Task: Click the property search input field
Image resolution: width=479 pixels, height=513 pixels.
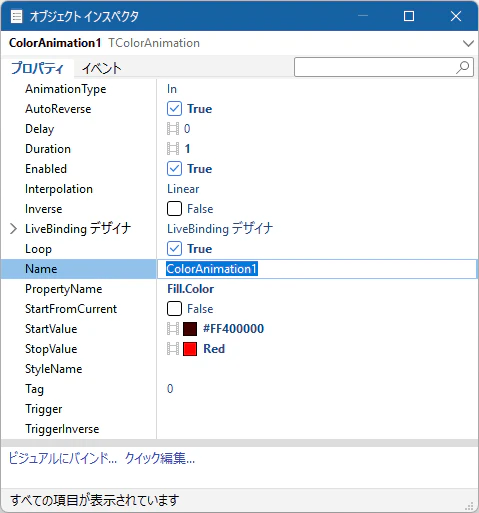Action: coord(375,67)
